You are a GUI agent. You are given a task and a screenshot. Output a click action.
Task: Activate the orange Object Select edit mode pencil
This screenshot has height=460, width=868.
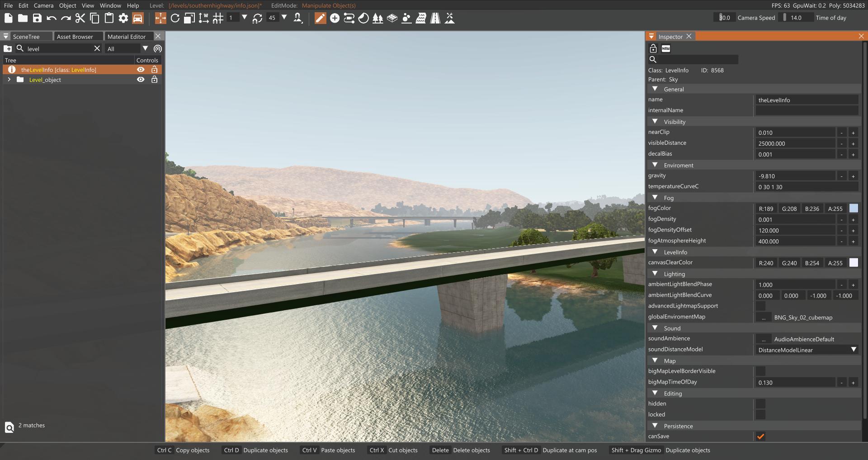pyautogui.click(x=320, y=18)
